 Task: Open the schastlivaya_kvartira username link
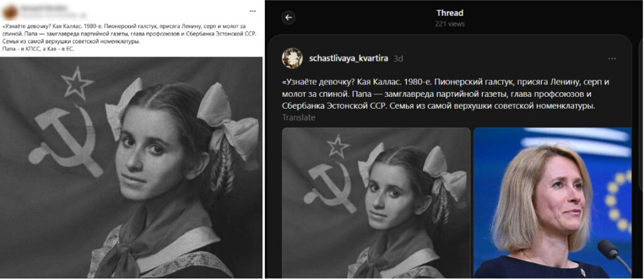click(348, 58)
